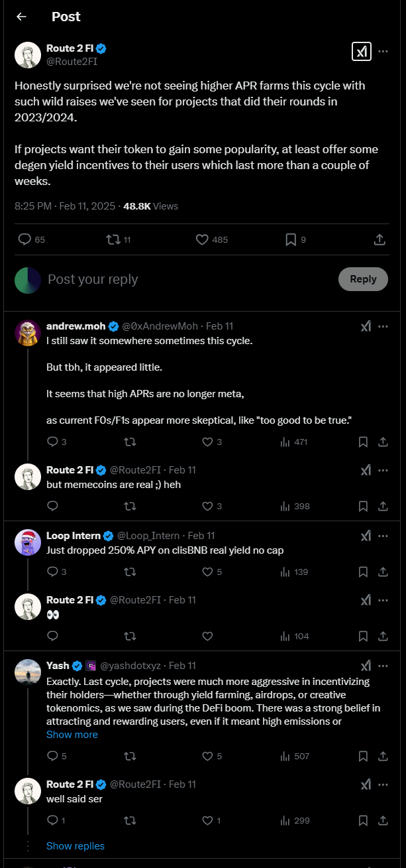Like the main post with 485 likes

point(211,239)
